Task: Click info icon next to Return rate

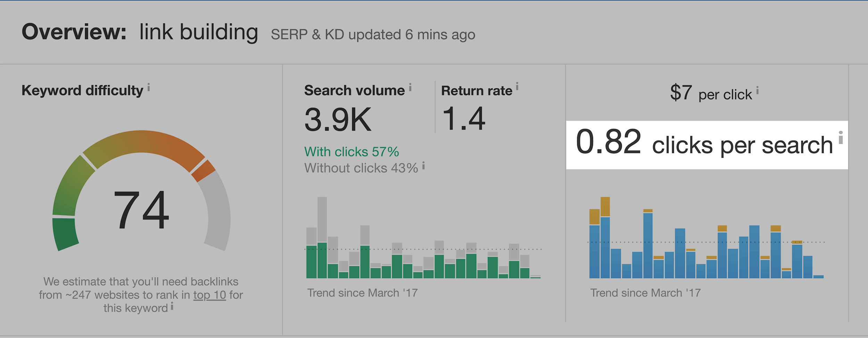Action: tap(517, 86)
